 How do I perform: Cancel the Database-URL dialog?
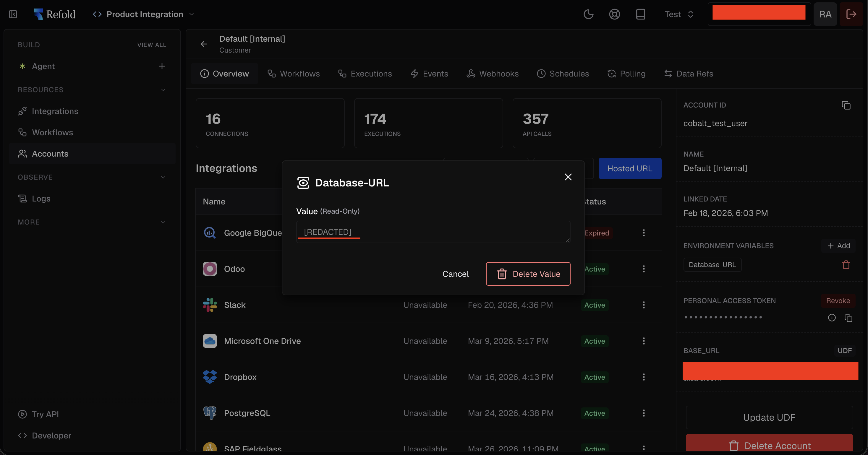pos(455,274)
